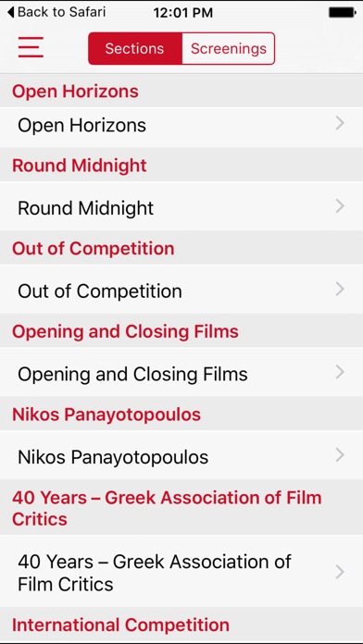Open the Nikos Panayotopoulos list entry

pyautogui.click(x=181, y=455)
